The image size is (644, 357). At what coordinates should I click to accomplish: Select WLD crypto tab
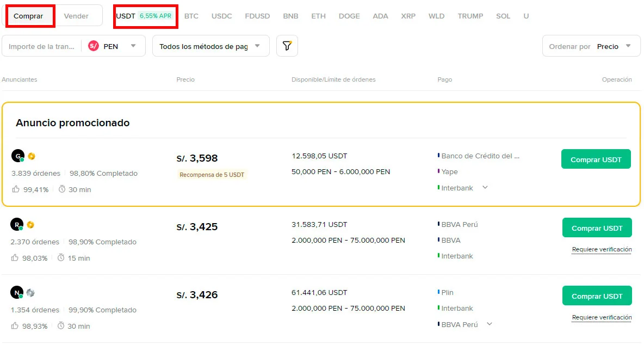[436, 16]
